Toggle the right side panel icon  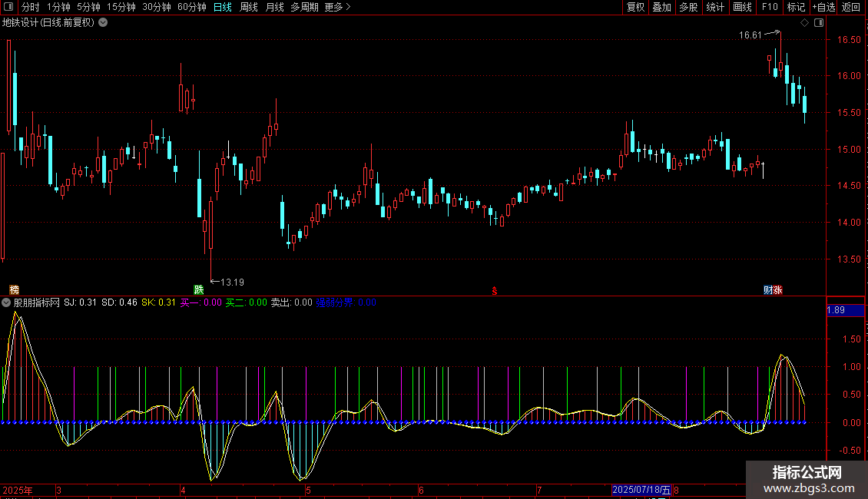820,23
